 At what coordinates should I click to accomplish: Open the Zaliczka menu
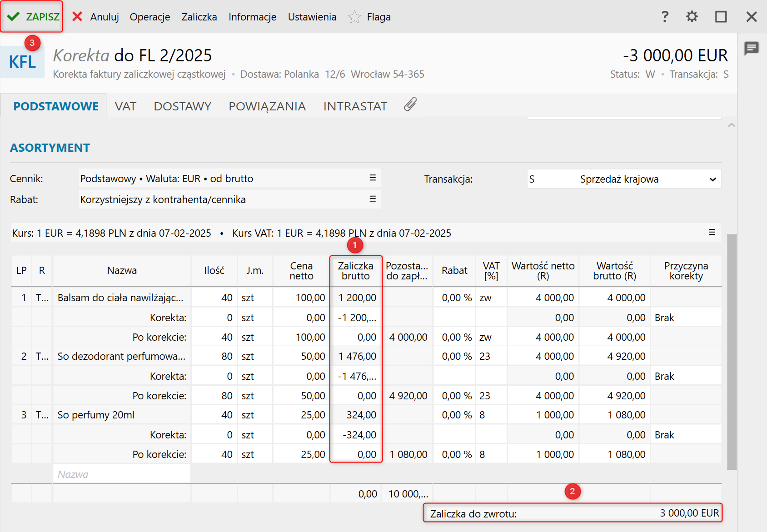(199, 17)
